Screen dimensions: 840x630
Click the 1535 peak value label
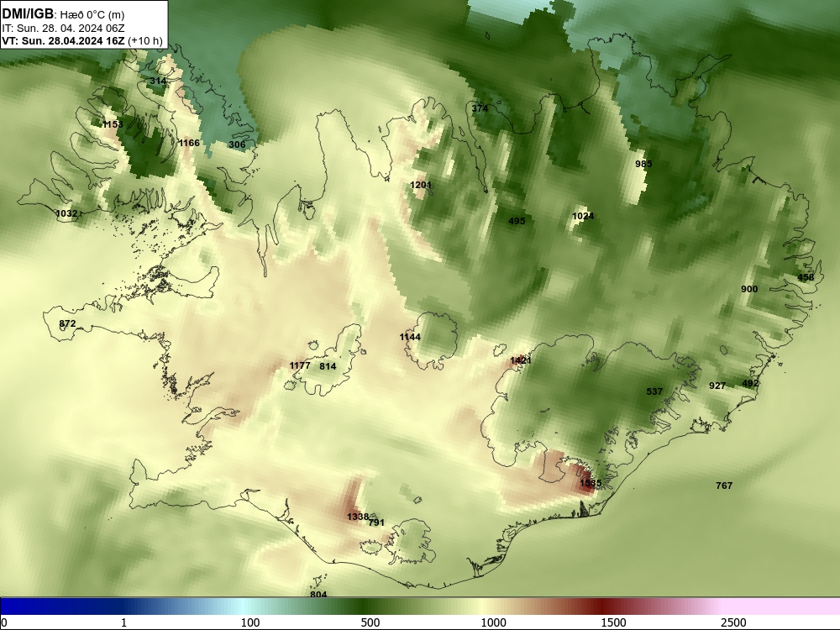(591, 483)
